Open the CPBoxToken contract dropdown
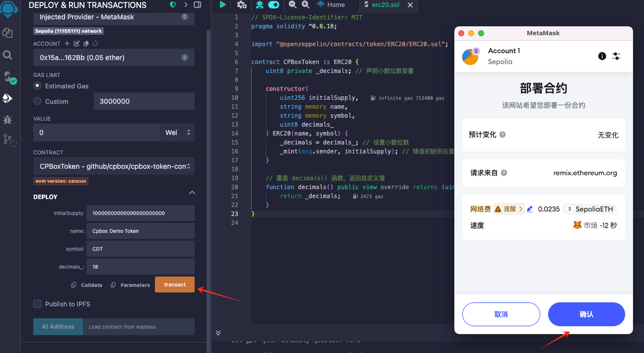The image size is (644, 353). coord(114,166)
